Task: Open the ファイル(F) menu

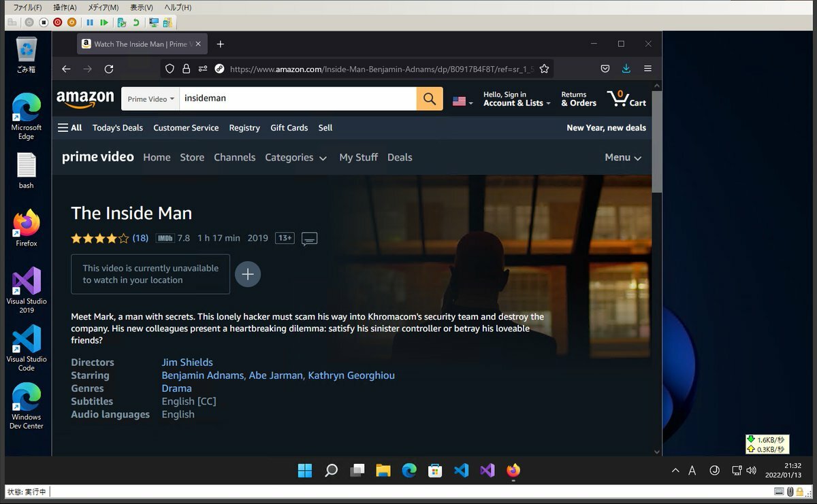Action: tap(28, 7)
